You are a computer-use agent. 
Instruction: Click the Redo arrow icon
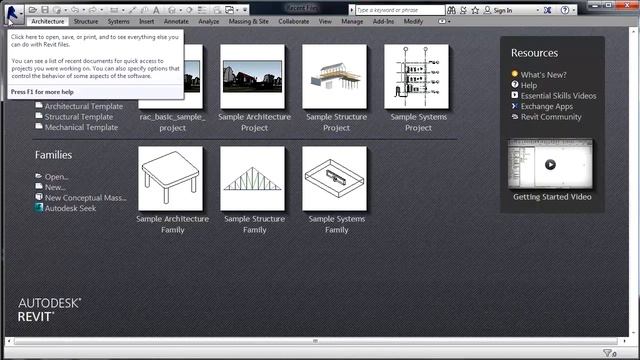click(x=93, y=10)
